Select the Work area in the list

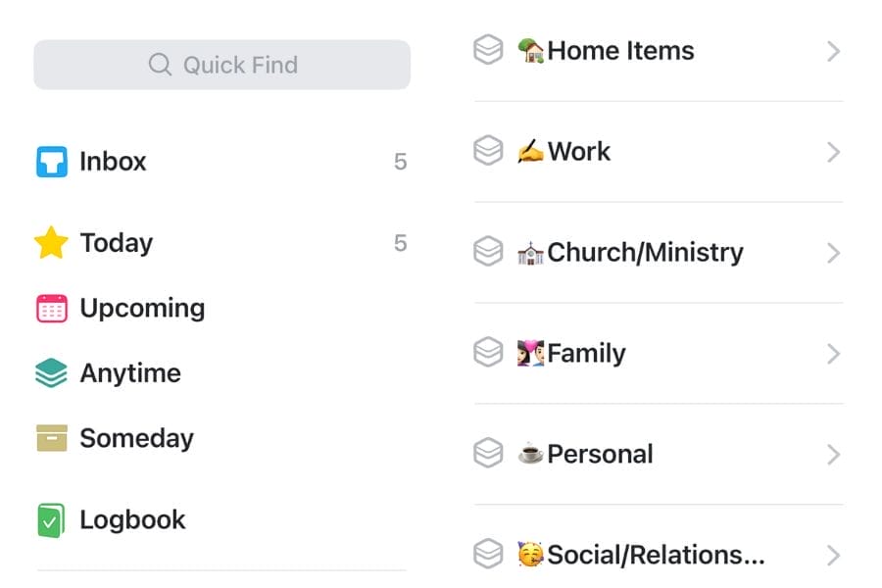pos(578,152)
